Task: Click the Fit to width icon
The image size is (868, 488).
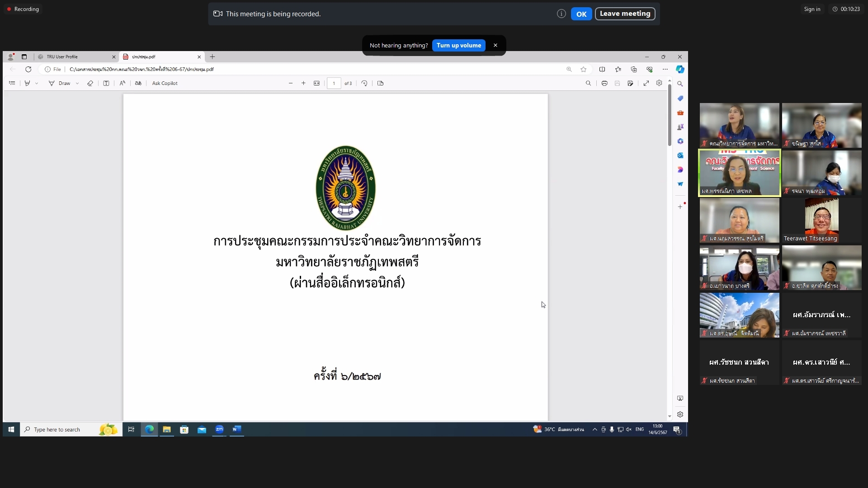Action: point(316,83)
